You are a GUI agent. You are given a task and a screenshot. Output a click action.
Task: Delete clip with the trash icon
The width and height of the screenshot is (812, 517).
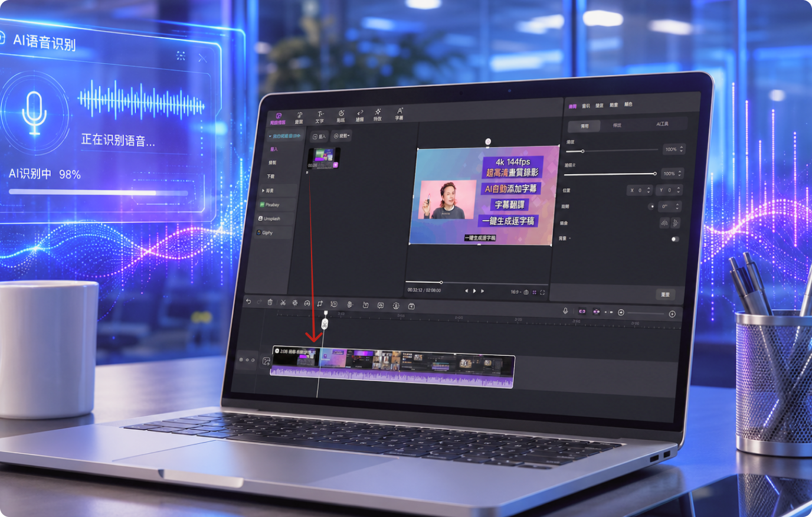coord(270,302)
